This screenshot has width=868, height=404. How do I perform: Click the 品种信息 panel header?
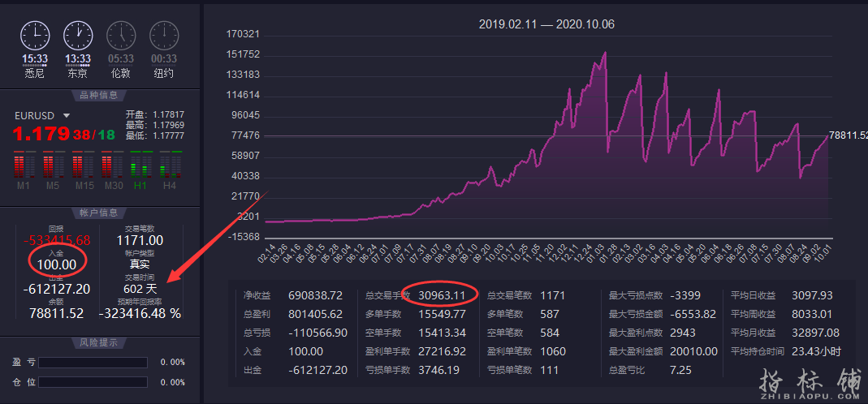99,95
